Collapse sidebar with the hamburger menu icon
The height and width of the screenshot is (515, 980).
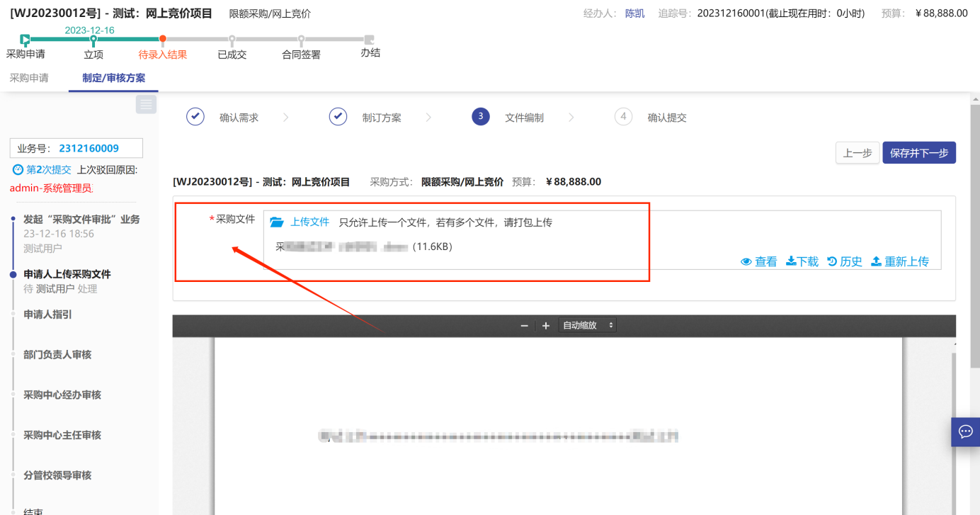click(146, 105)
